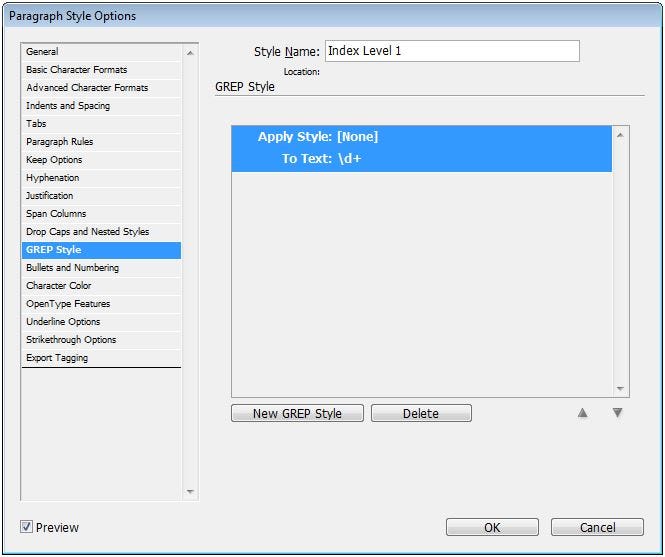This screenshot has height=557, width=665.
Task: Go to Paragraph Rules category
Action: [101, 142]
